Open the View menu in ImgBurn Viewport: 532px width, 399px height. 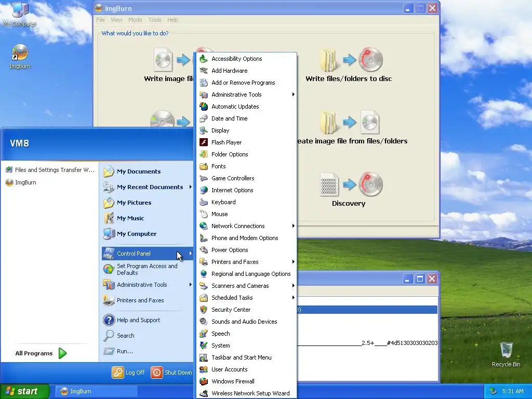[x=116, y=20]
